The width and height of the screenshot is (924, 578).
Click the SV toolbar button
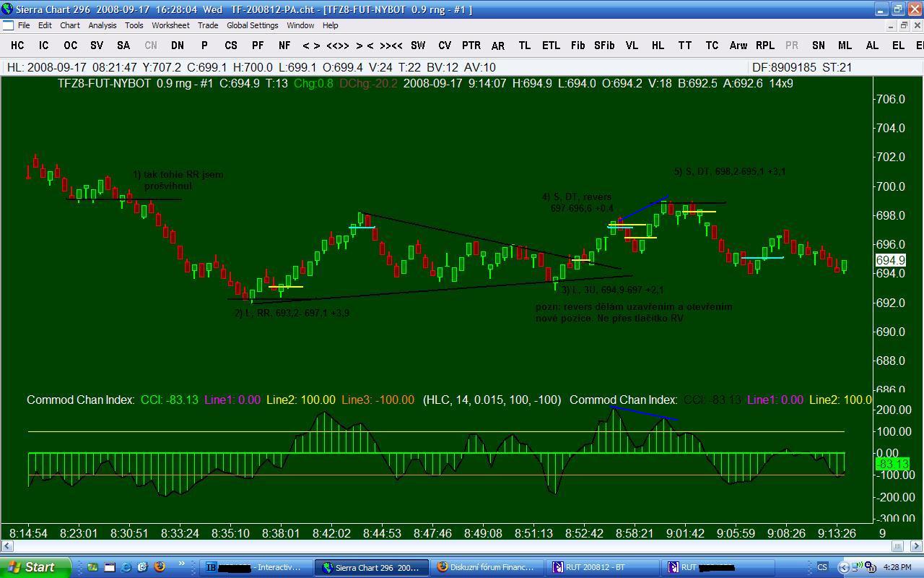(97, 45)
